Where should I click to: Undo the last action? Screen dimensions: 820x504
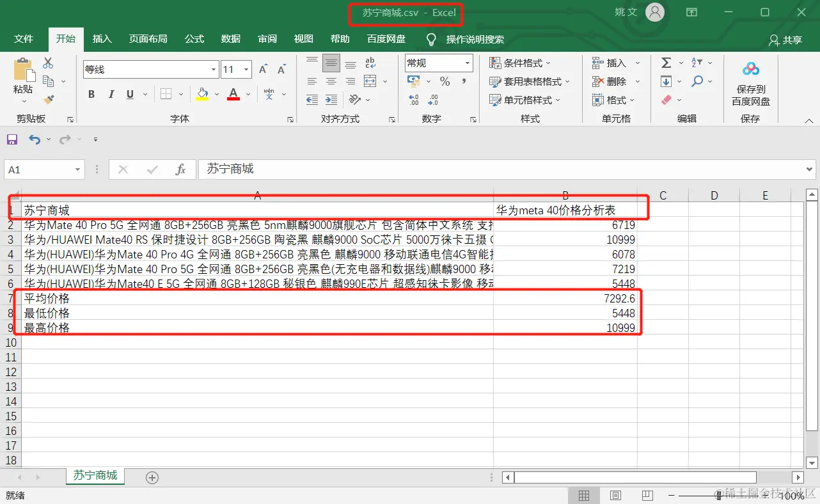coord(34,139)
